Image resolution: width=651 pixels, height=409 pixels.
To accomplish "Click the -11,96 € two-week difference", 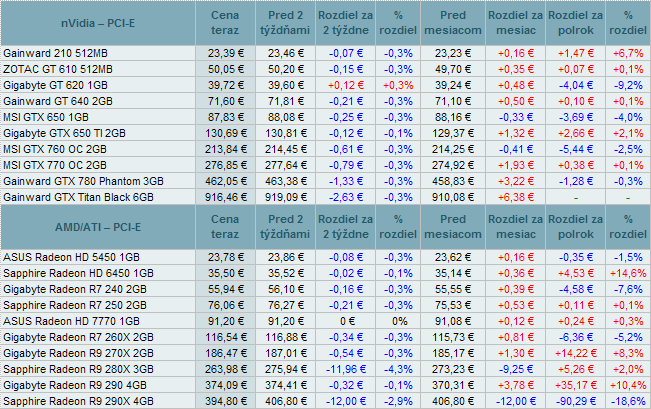I will 346,370.
